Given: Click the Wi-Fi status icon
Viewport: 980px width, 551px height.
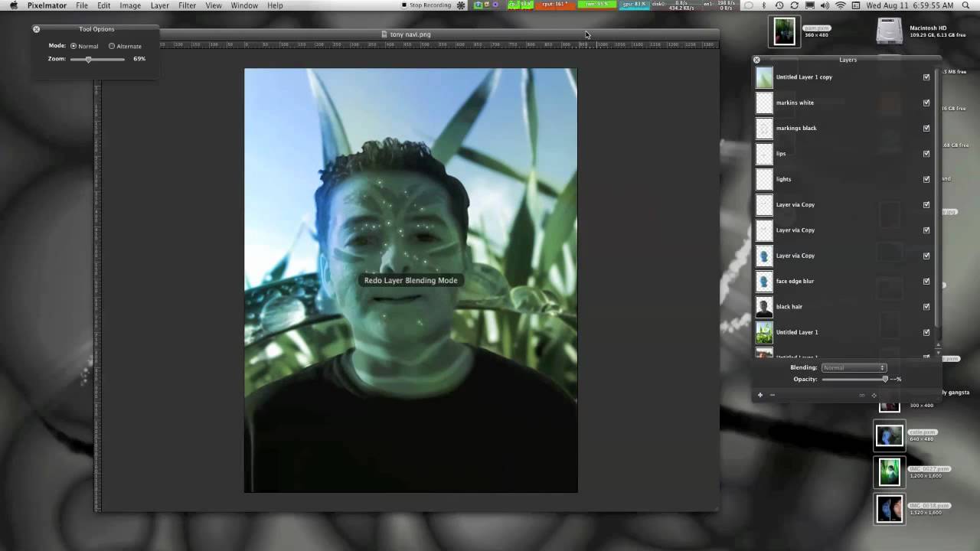Looking at the screenshot, I should pos(841,5).
